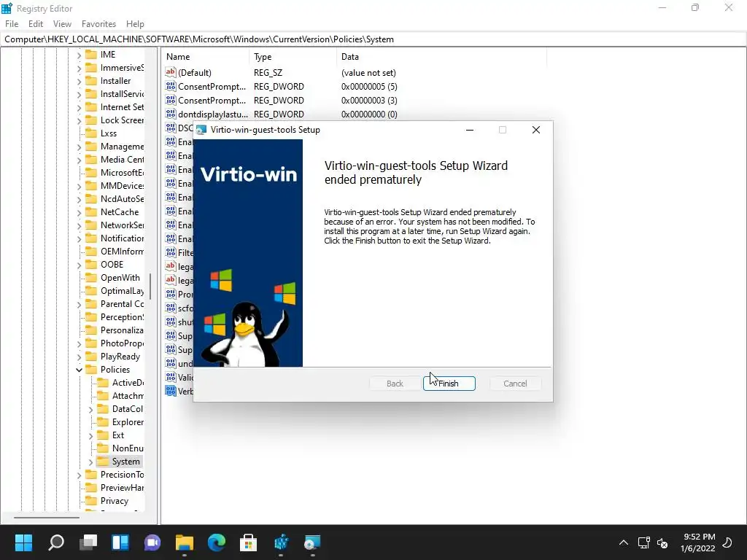Open the Favorites menu
This screenshot has height=560, width=747.
point(98,24)
